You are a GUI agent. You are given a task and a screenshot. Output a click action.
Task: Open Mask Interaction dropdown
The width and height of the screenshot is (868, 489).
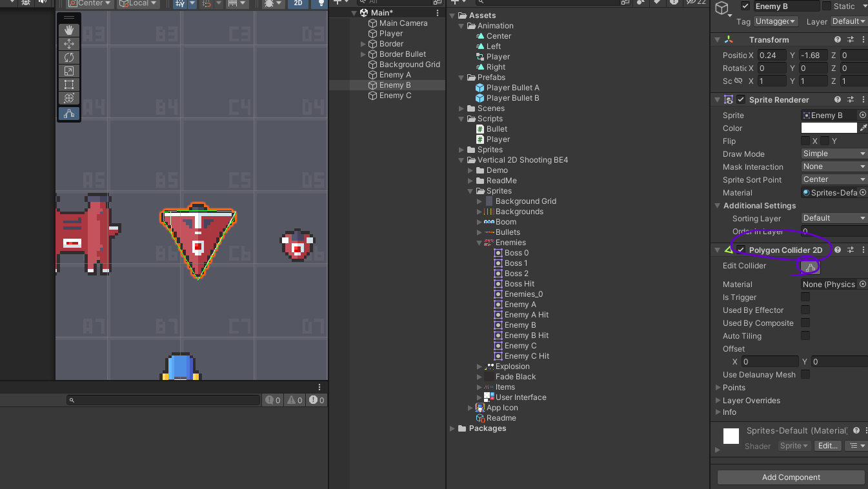[x=834, y=167]
